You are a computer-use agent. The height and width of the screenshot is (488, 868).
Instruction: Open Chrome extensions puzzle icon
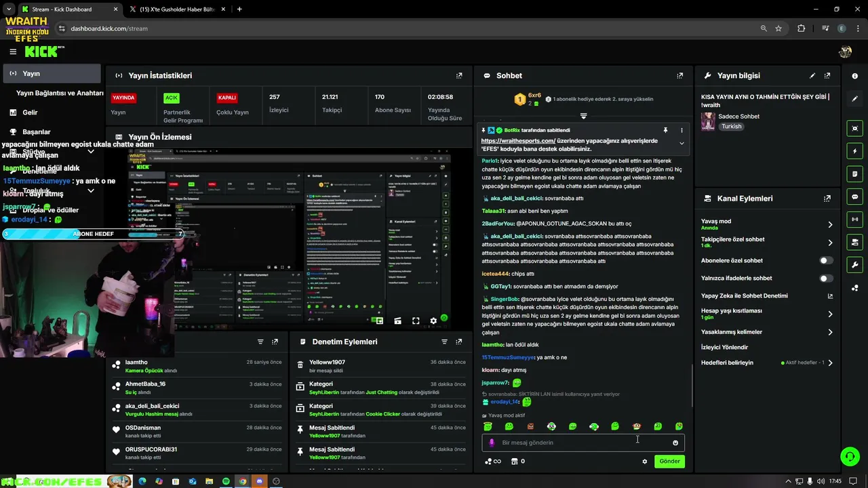(802, 28)
